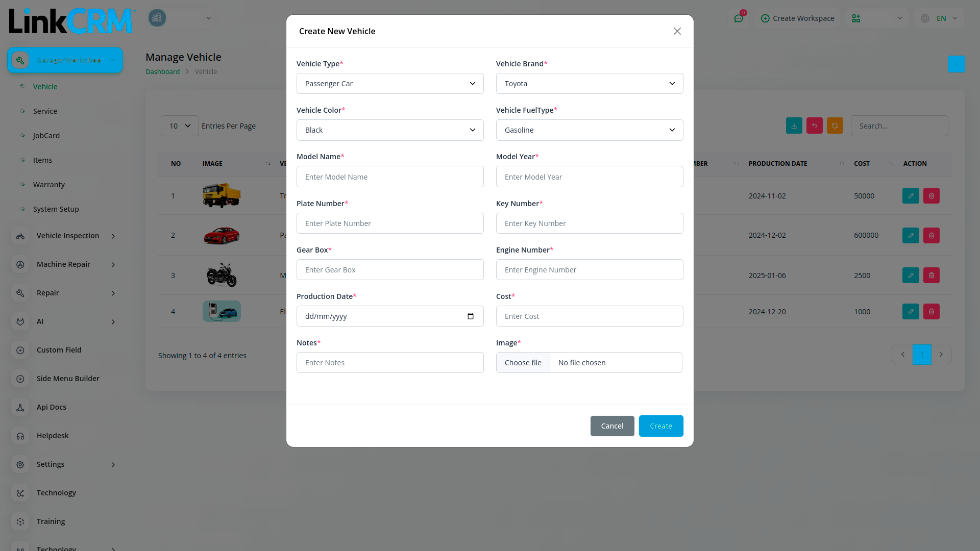The image size is (980, 551).
Task: Click the teal download export icon
Action: coord(794,126)
